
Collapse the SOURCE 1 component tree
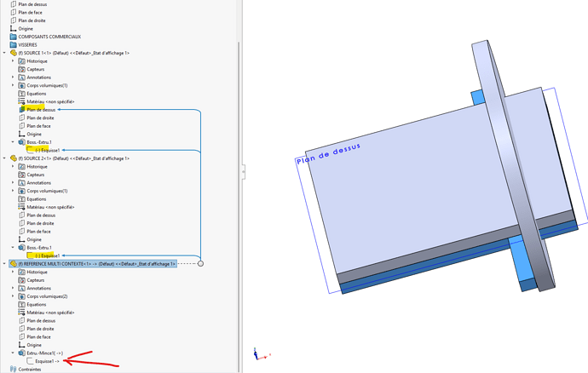coord(4,53)
